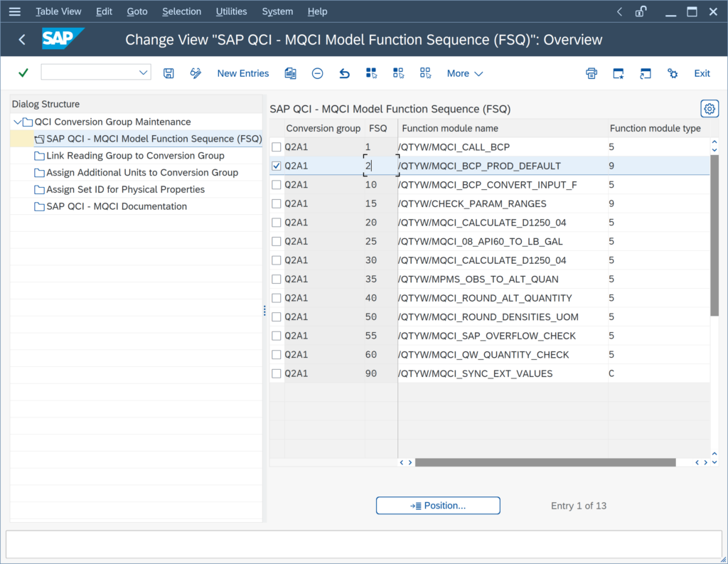Click the Deselect All icon
Viewport: 728px width, 564px height.
click(x=425, y=73)
